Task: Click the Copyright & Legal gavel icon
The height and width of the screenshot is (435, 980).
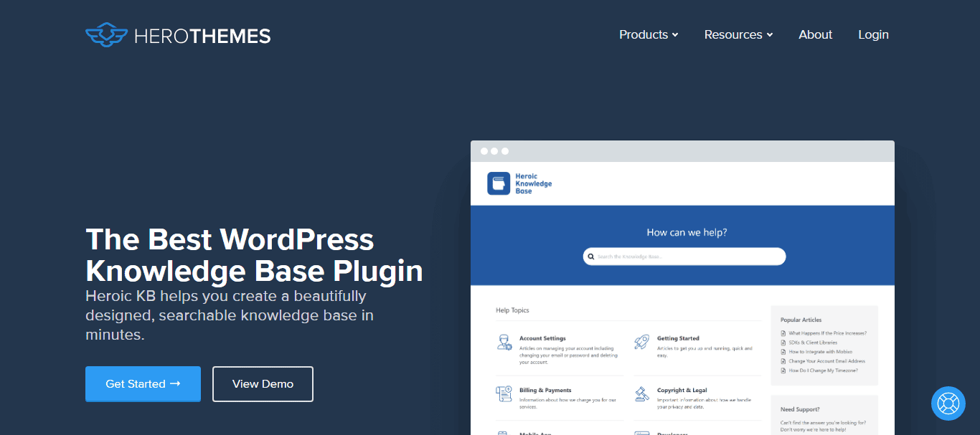Action: click(x=642, y=394)
